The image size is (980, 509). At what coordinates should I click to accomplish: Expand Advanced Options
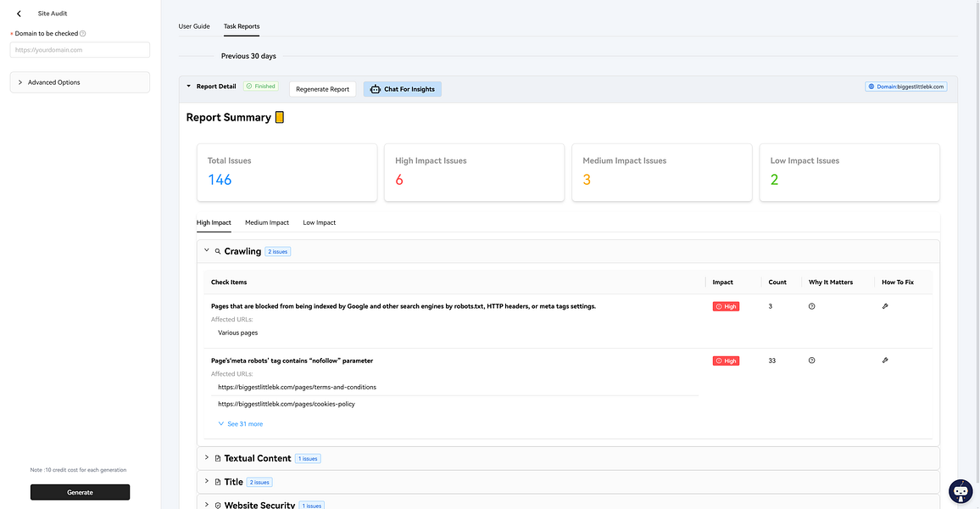[80, 82]
